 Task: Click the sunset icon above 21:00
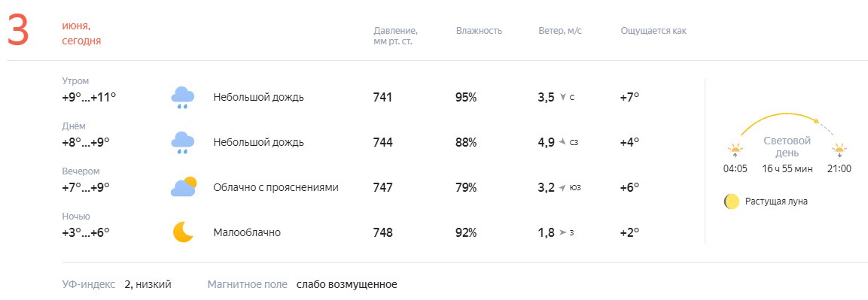click(839, 151)
